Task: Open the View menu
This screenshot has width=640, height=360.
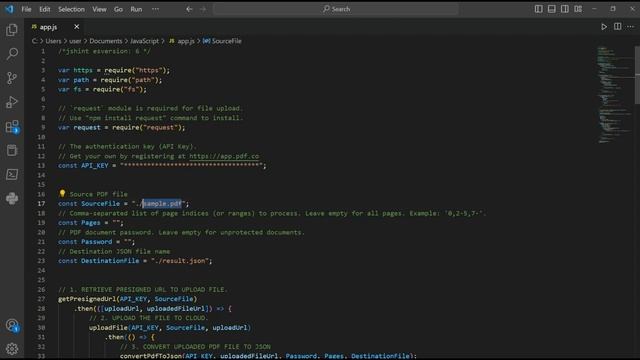Action: click(99, 9)
